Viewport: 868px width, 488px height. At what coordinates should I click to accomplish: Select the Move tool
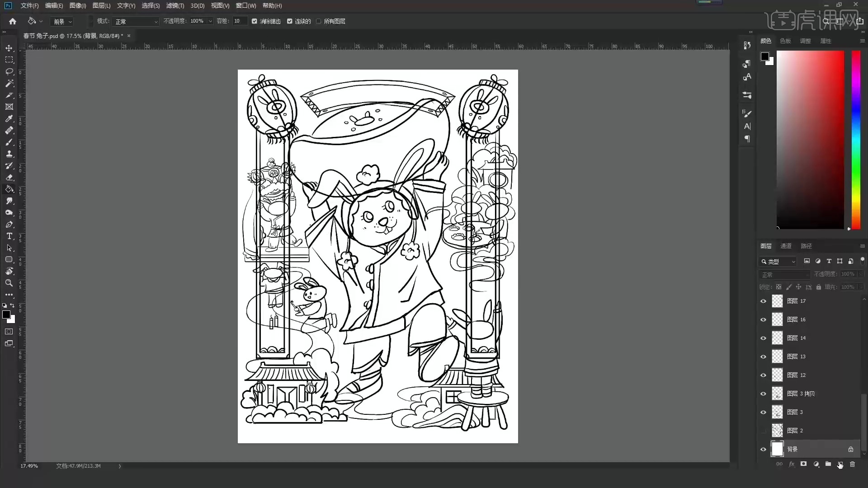9,48
